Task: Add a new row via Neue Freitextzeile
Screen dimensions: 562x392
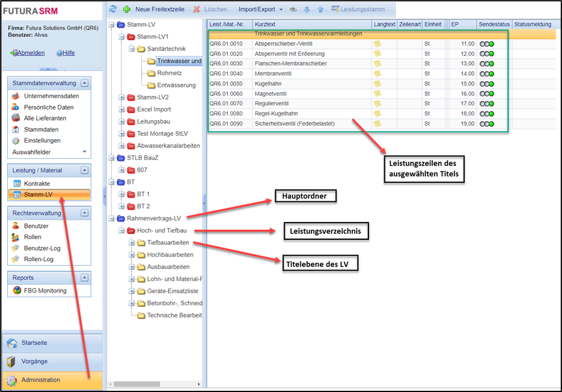Action: pos(153,9)
